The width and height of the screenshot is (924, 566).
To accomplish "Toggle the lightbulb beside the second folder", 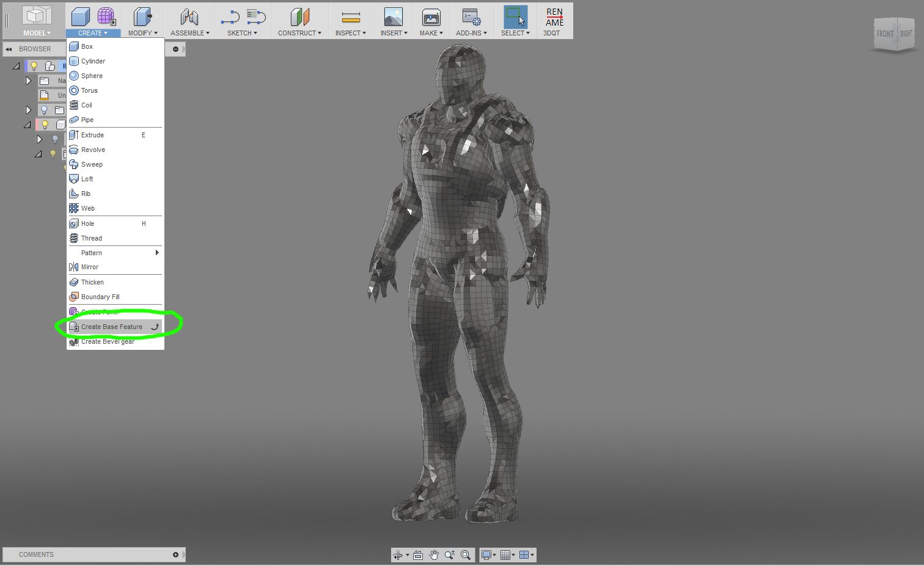I will [x=44, y=110].
